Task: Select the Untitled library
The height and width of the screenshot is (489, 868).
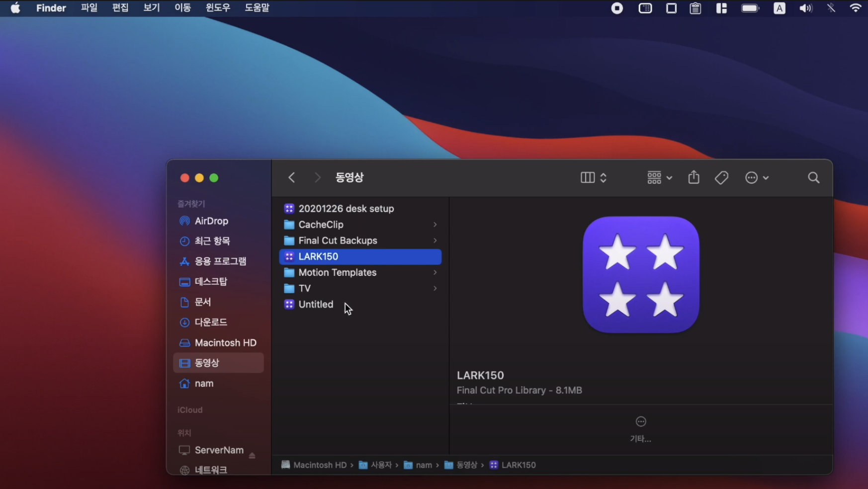Action: click(x=360, y=304)
